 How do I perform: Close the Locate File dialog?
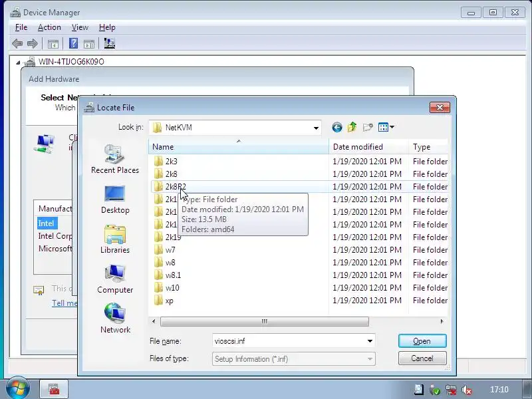pyautogui.click(x=440, y=108)
